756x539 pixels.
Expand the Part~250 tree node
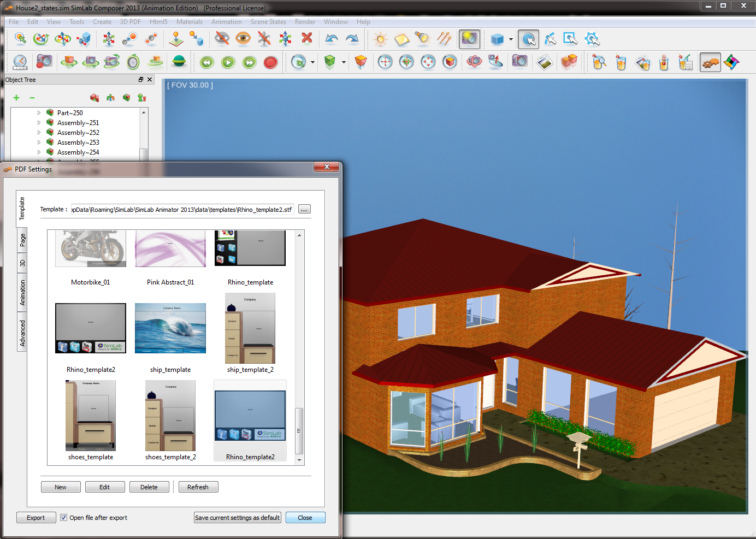click(39, 113)
